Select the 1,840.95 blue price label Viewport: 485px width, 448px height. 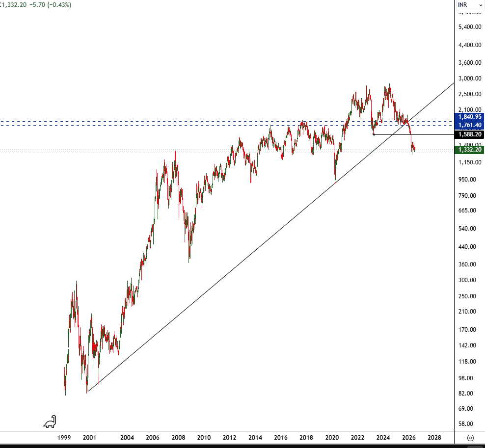tap(469, 117)
